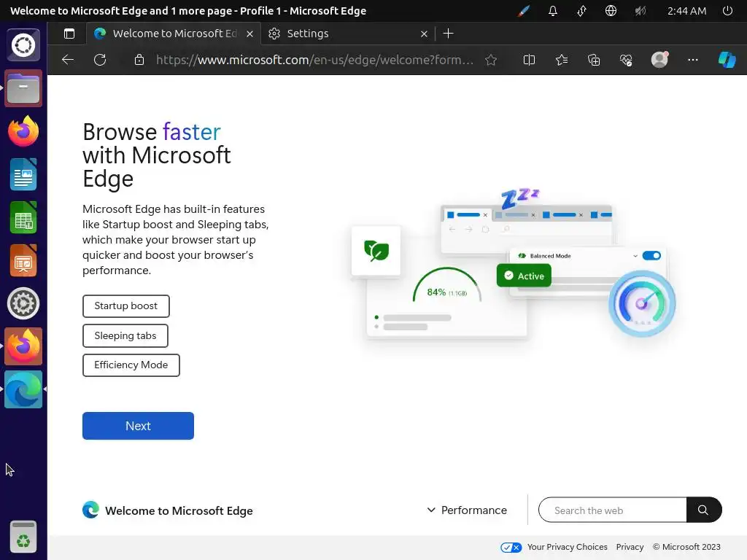The height and width of the screenshot is (560, 747).
Task: Refresh the page with the reload icon
Action: pyautogui.click(x=100, y=60)
